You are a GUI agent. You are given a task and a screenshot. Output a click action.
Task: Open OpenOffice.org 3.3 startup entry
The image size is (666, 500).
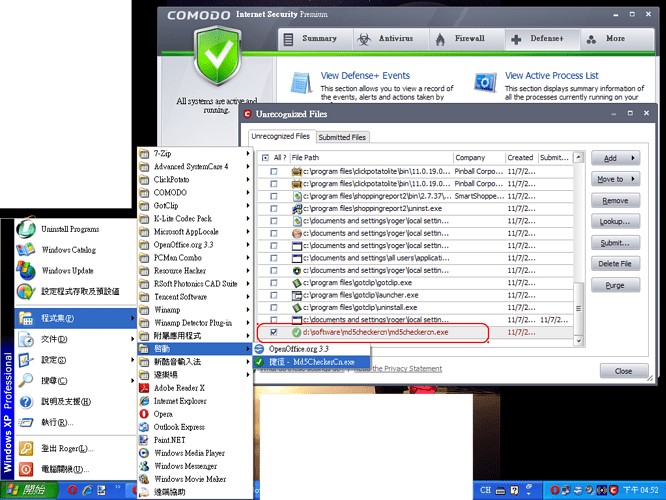coord(312,349)
